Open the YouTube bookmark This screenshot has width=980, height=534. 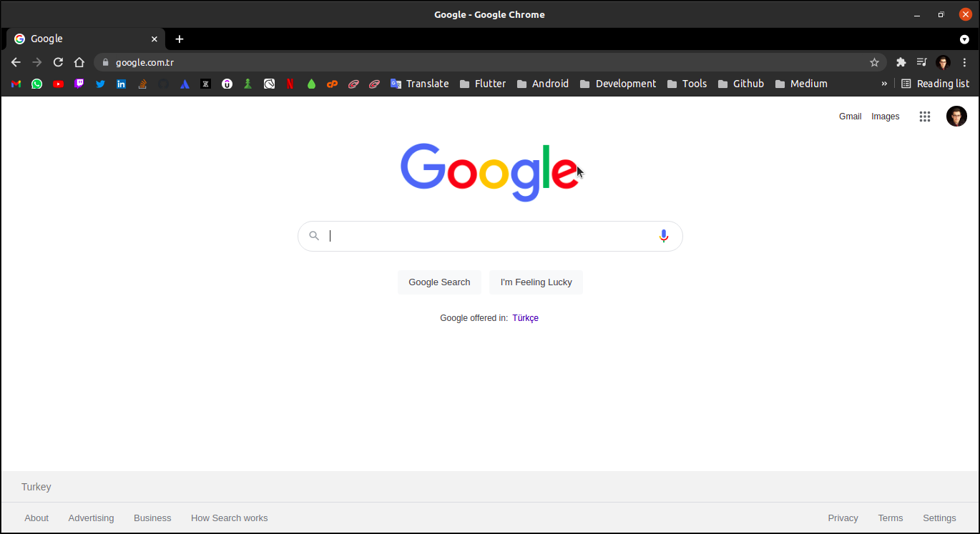point(58,84)
